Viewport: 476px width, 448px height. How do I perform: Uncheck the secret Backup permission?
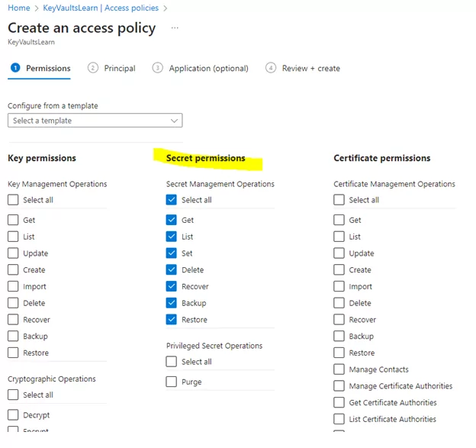pos(171,303)
